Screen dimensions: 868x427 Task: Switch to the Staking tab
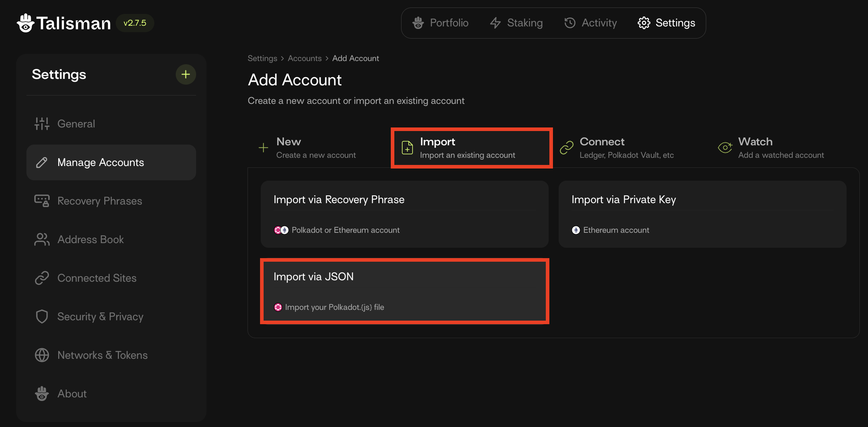(517, 23)
